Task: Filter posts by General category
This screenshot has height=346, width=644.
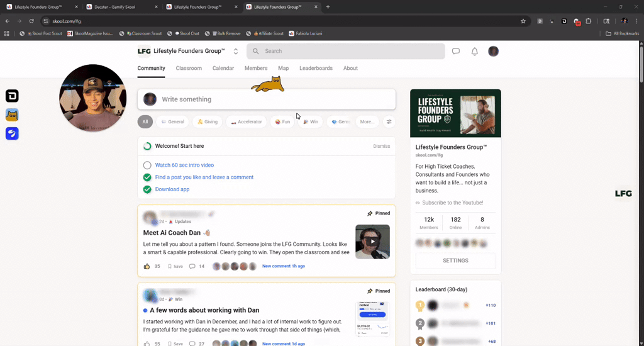Action: [172, 121]
